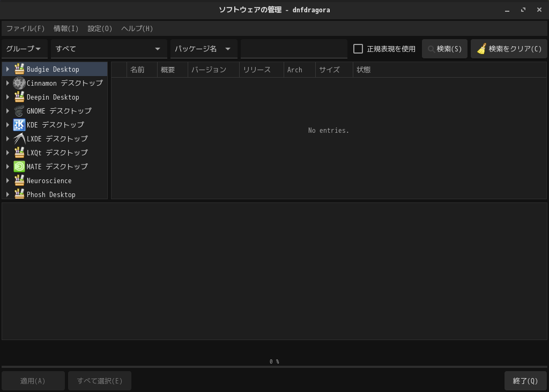Sort by the サイズ column header

pyautogui.click(x=334, y=70)
